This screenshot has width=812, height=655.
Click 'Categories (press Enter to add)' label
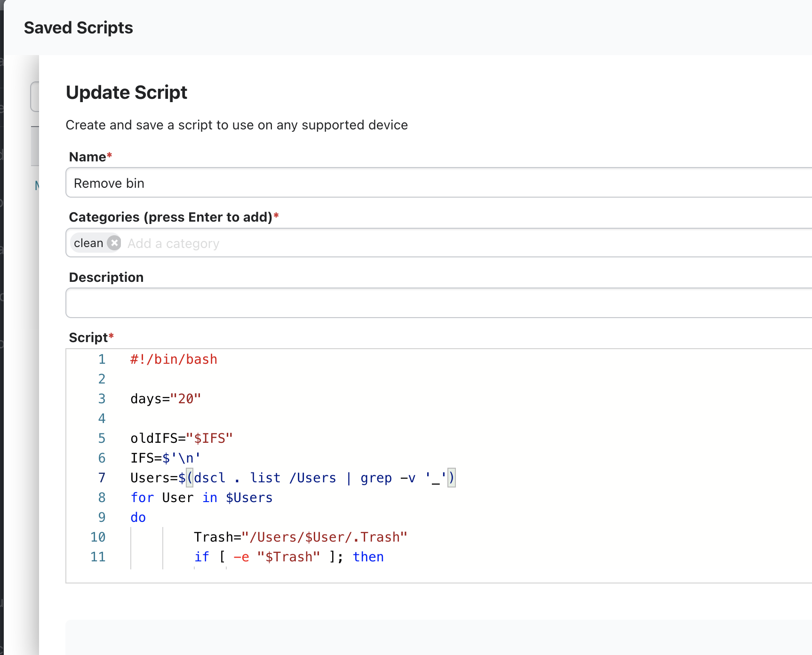[x=174, y=217]
